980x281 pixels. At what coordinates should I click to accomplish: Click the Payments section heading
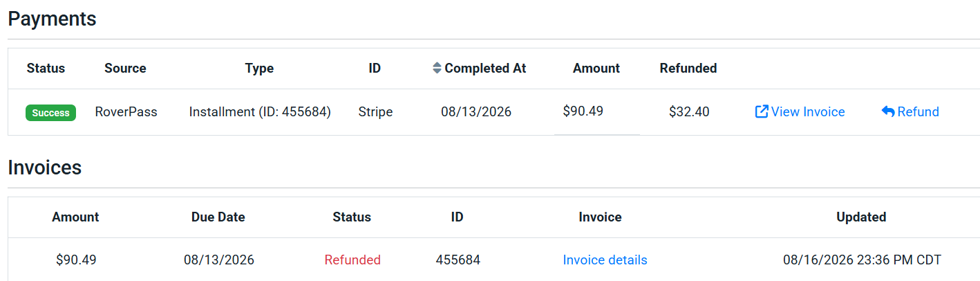pyautogui.click(x=52, y=19)
